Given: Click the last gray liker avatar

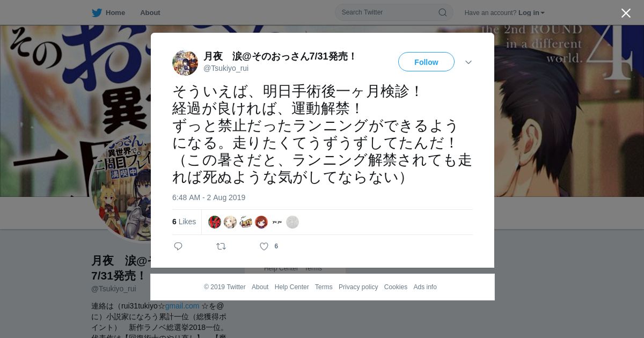Looking at the screenshot, I should click(292, 222).
